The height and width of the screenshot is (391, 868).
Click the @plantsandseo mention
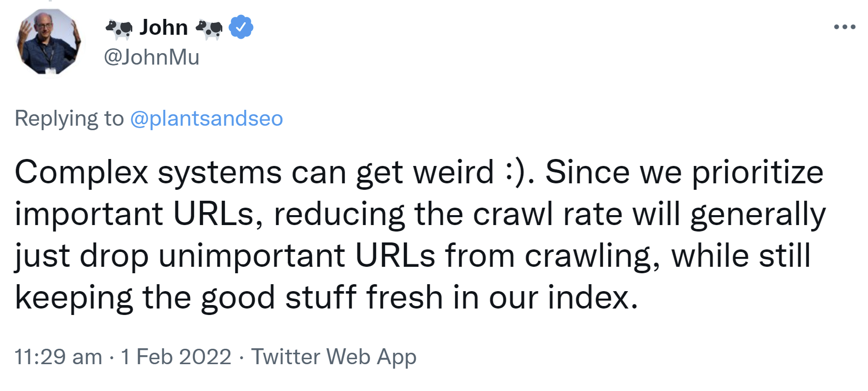click(x=206, y=118)
